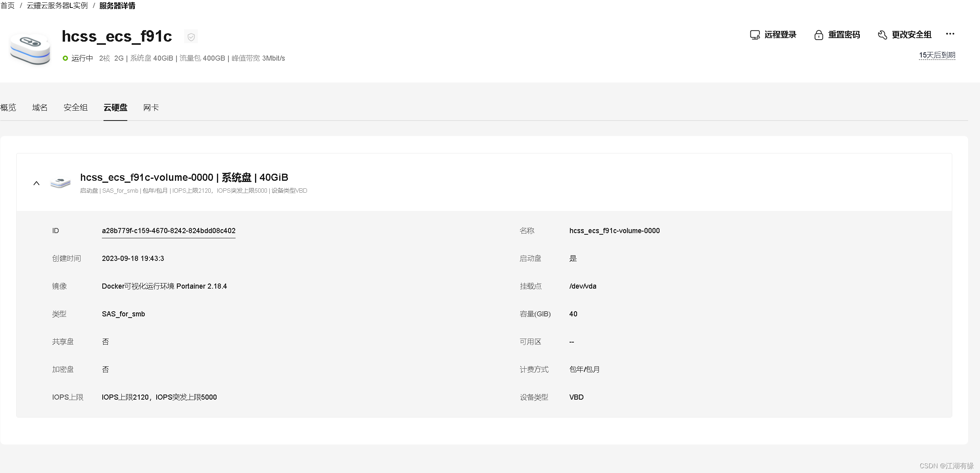Open the disk ID link a28b779f-c159
980x473 pixels.
tap(169, 231)
